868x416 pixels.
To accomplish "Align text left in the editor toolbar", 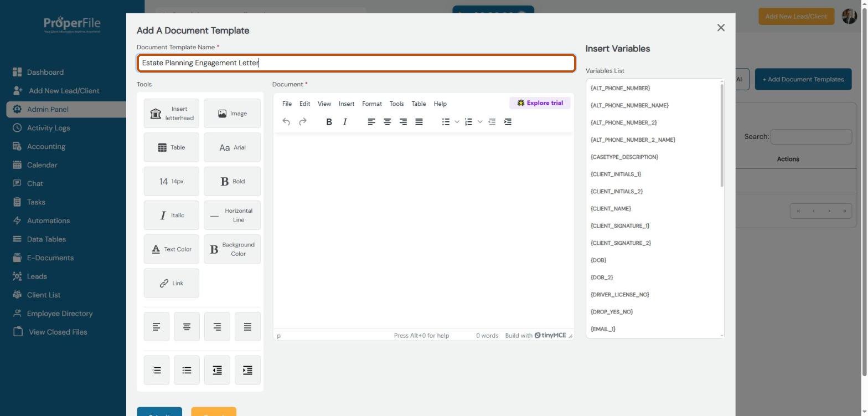I will coord(371,122).
